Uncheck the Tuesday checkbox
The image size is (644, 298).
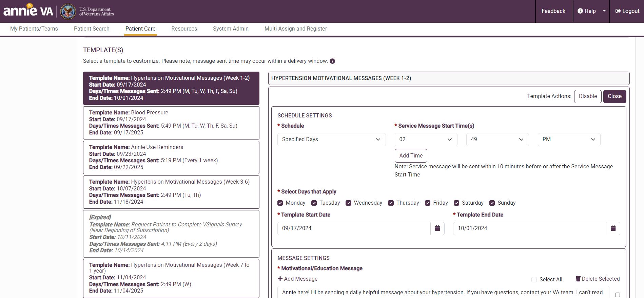tap(314, 203)
